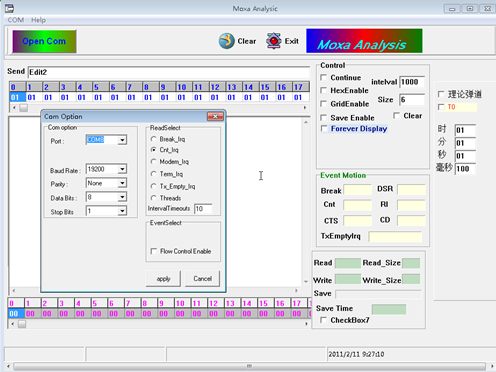The image size is (496, 372).
Task: Click the Open Com gradient button
Action: pyautogui.click(x=44, y=41)
